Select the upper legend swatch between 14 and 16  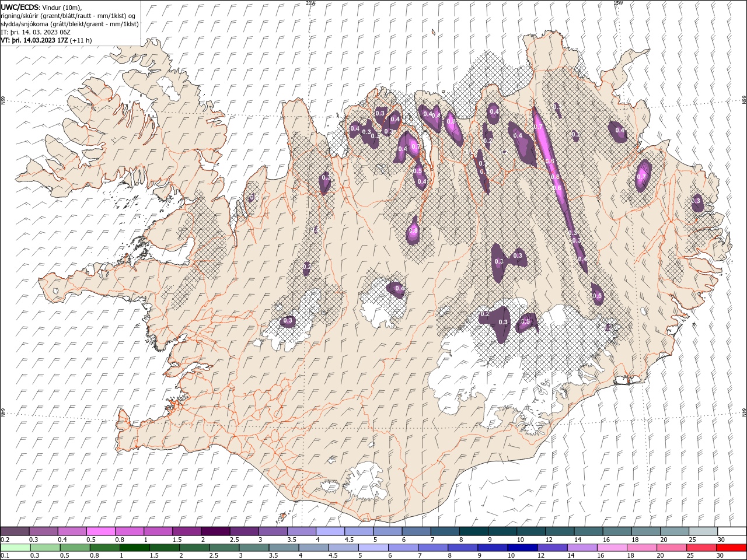click(x=588, y=531)
